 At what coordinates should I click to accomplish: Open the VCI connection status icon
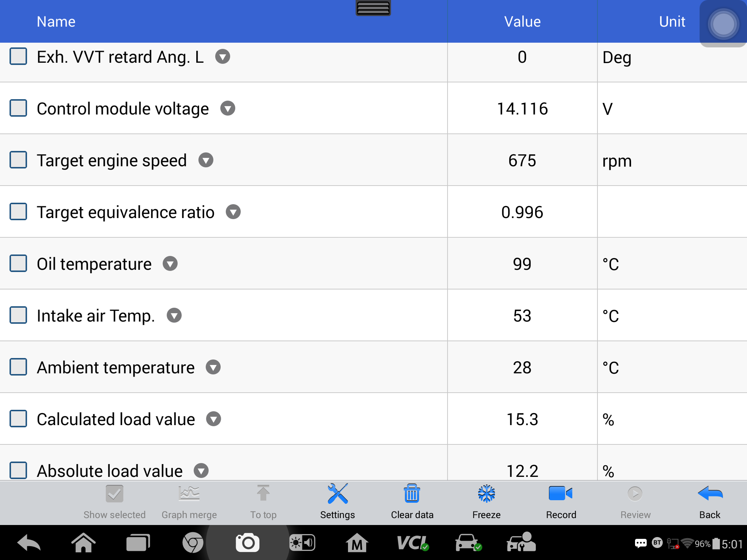pos(413,543)
